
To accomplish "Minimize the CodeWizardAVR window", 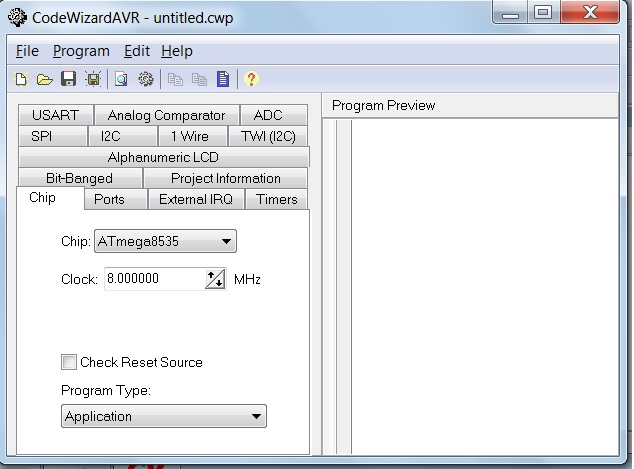I will [x=510, y=13].
